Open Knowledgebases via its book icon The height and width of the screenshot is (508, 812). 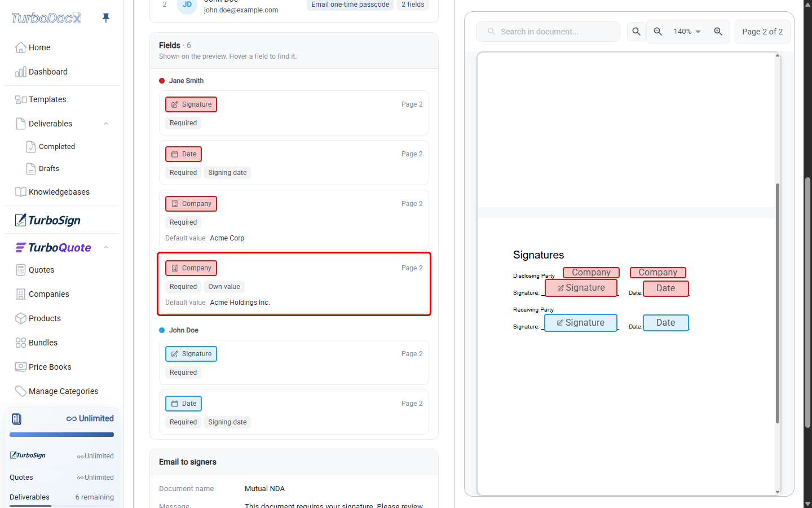pos(21,192)
